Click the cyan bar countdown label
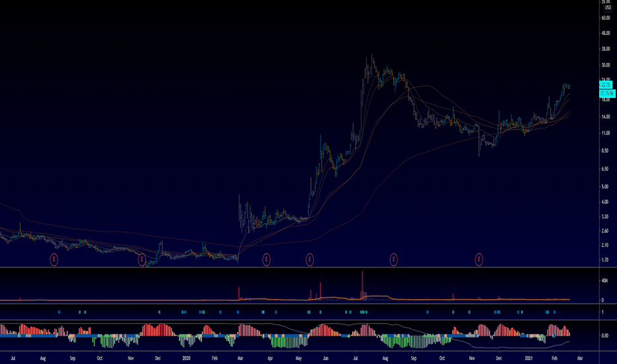617x364 pixels. 607,94
